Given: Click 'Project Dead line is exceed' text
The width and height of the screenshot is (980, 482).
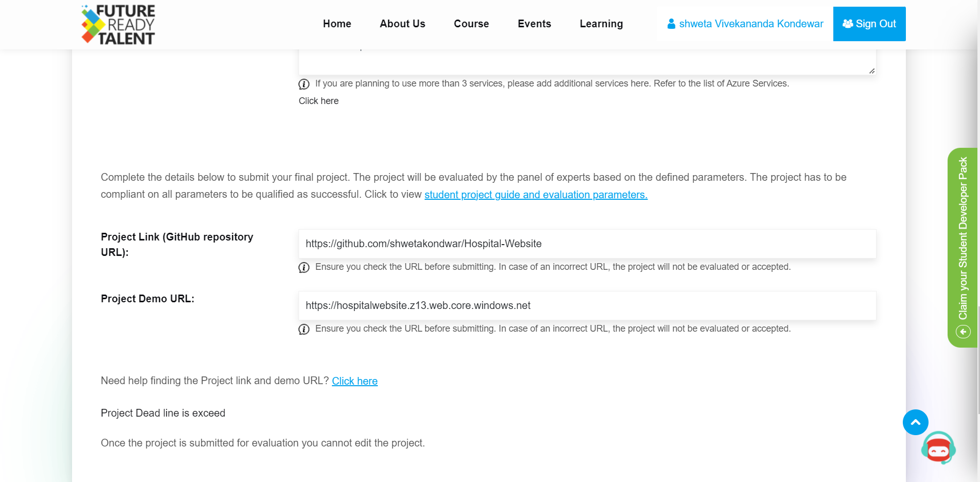Looking at the screenshot, I should (x=163, y=413).
